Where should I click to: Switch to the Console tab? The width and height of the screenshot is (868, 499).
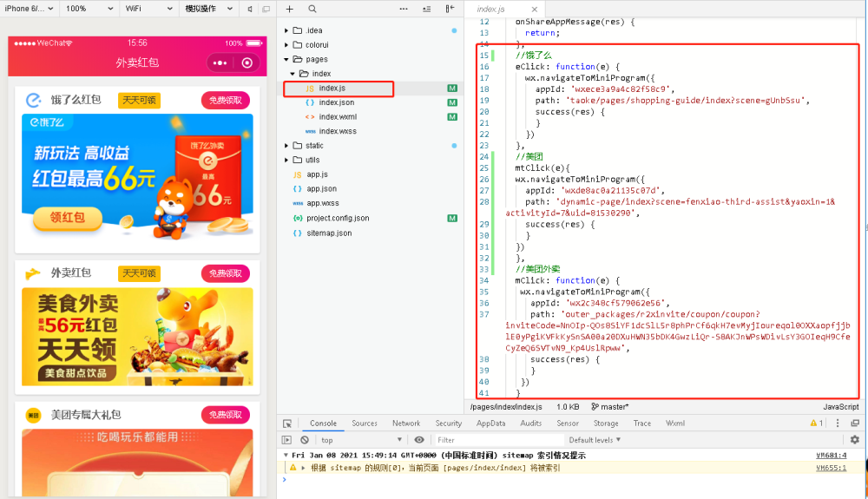(323, 423)
